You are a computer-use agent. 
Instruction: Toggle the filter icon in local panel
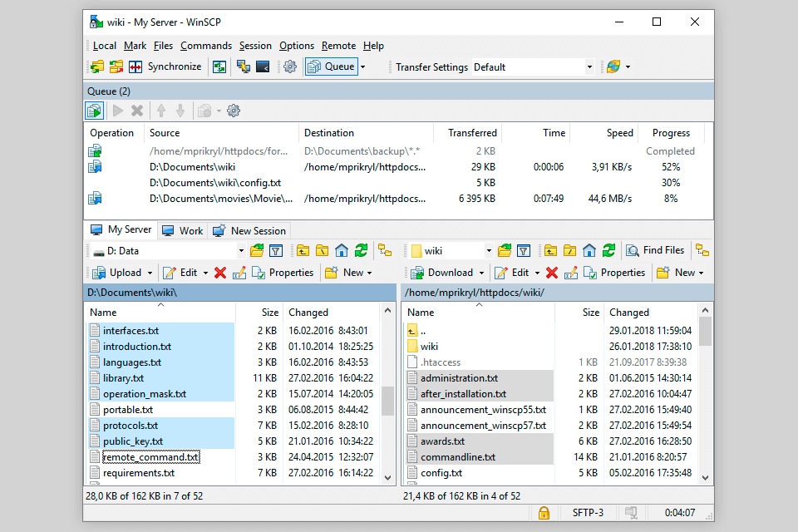pyautogui.click(x=276, y=250)
